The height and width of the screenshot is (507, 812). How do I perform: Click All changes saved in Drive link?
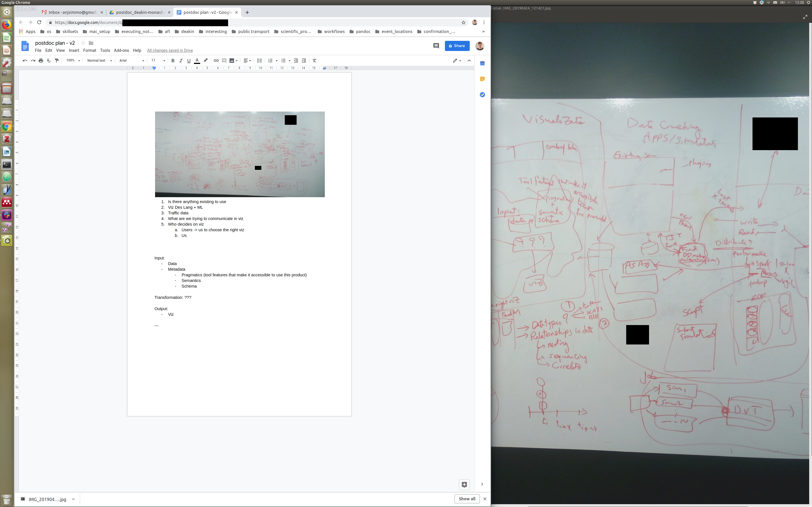coord(170,50)
